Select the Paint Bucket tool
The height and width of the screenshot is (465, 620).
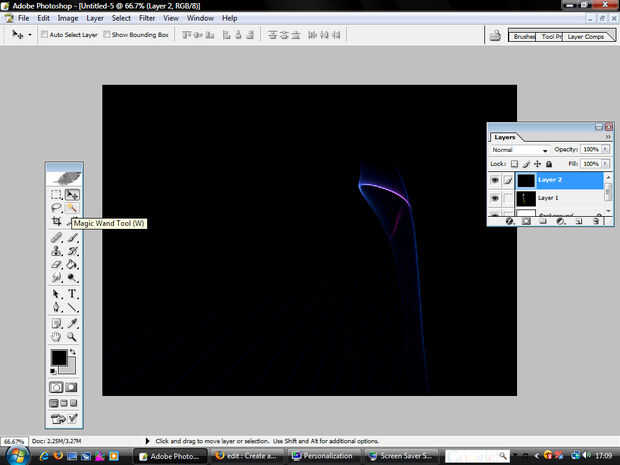pos(72,264)
